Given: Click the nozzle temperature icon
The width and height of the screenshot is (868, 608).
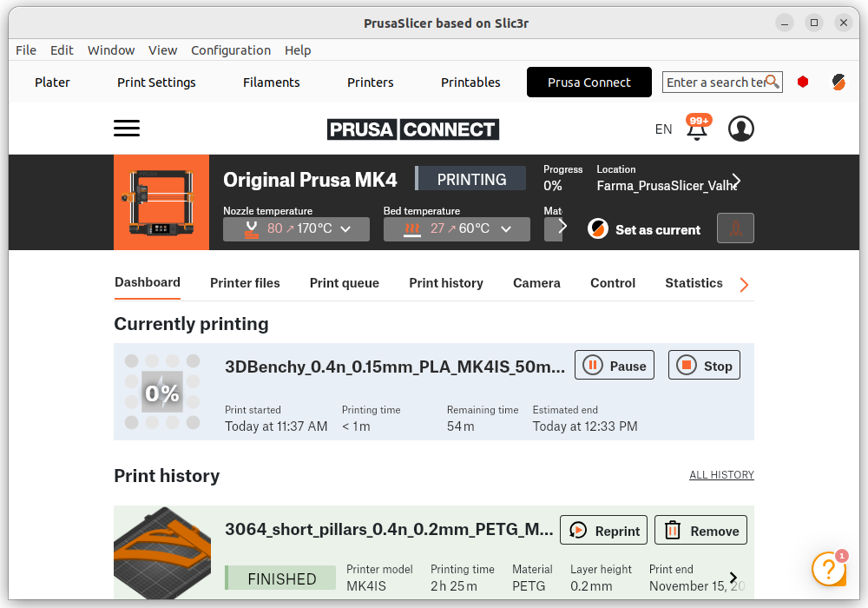Looking at the screenshot, I should 252,229.
